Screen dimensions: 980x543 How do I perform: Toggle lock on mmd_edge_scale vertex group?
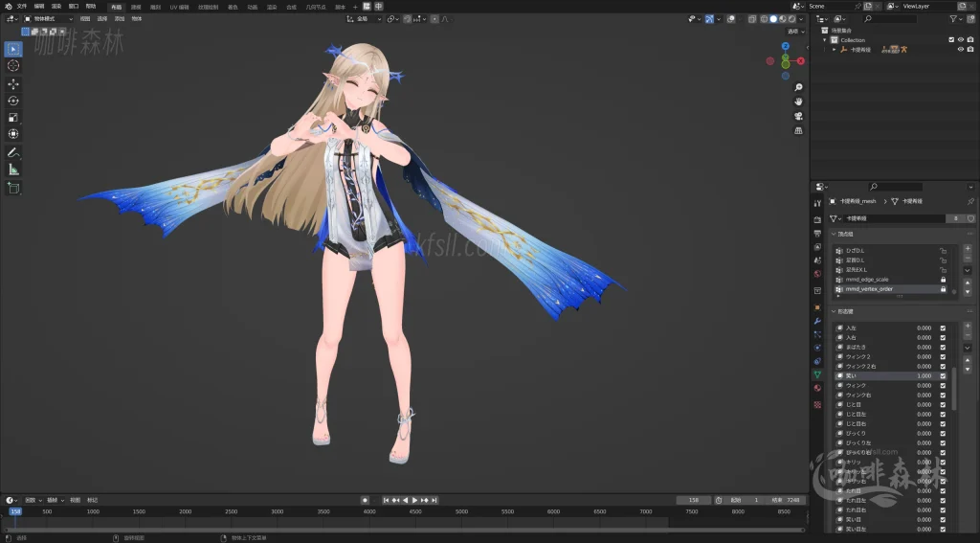tap(943, 280)
